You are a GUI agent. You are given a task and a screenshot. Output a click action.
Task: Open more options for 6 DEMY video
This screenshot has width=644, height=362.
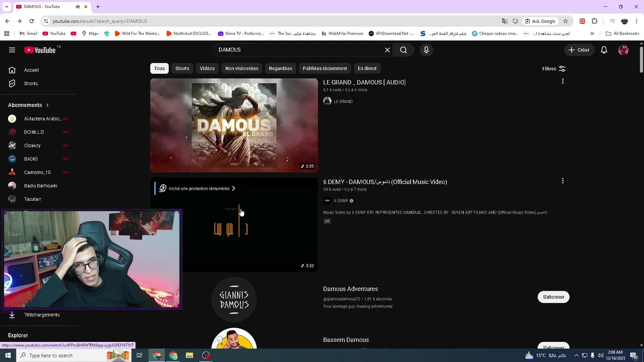562,181
